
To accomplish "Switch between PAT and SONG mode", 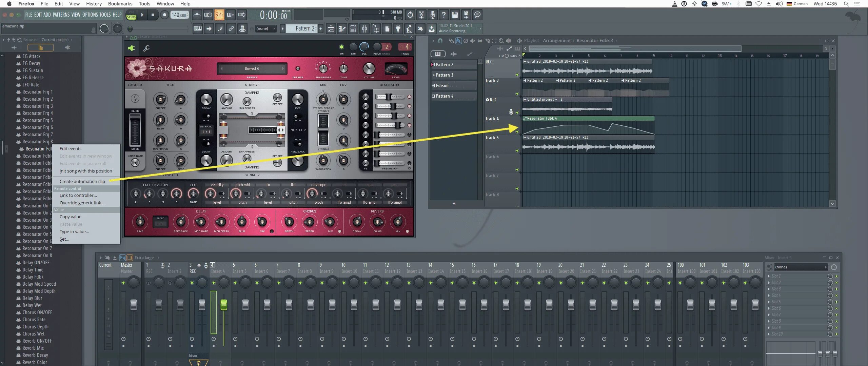I will [131, 15].
